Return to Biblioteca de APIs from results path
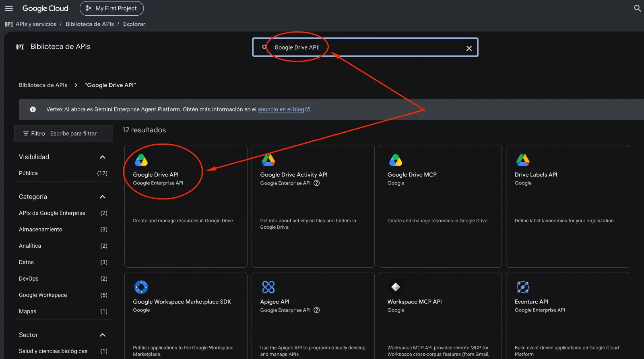Screen dimensions: 644x359 coord(43,85)
